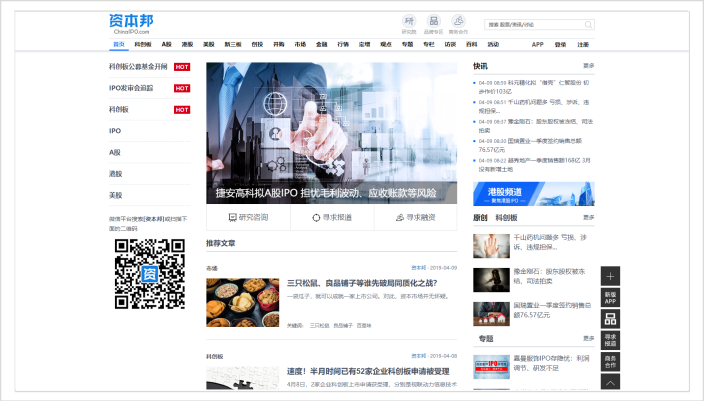Click 商务合作 floating sidebar button

point(610,362)
